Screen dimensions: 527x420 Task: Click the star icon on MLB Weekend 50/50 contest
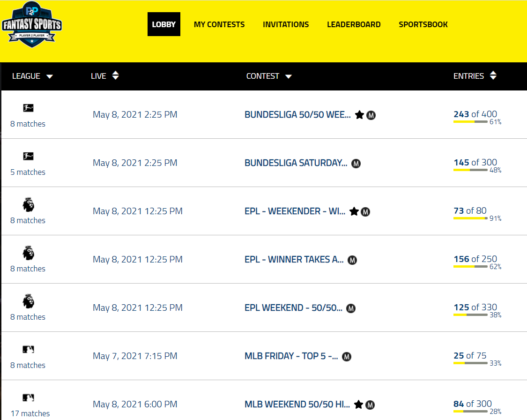click(359, 405)
